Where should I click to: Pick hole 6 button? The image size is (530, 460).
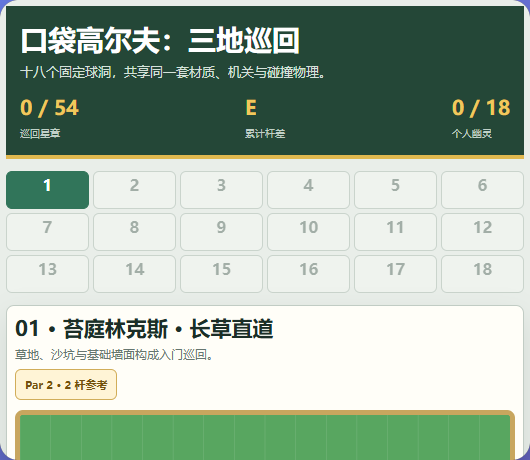[482, 190]
